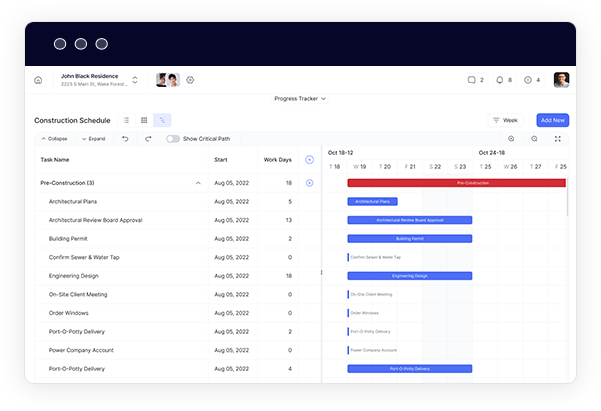Viewport: 601px width, 411px height.
Task: Switch to list view
Action: (126, 120)
